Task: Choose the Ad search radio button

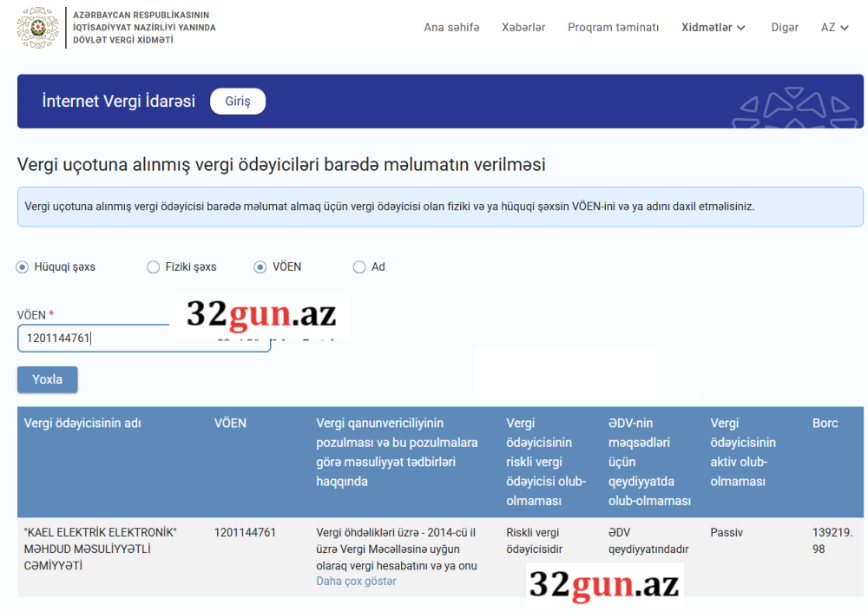Action: click(x=359, y=267)
